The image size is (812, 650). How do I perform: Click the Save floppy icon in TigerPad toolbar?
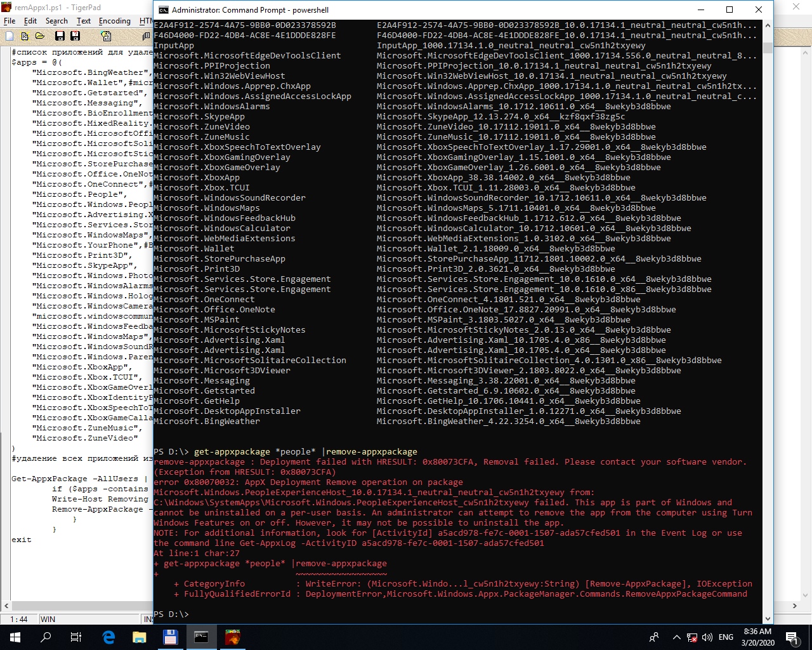coord(60,36)
